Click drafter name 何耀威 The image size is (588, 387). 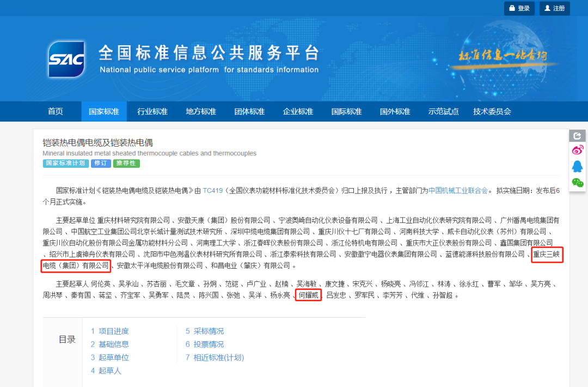308,295
